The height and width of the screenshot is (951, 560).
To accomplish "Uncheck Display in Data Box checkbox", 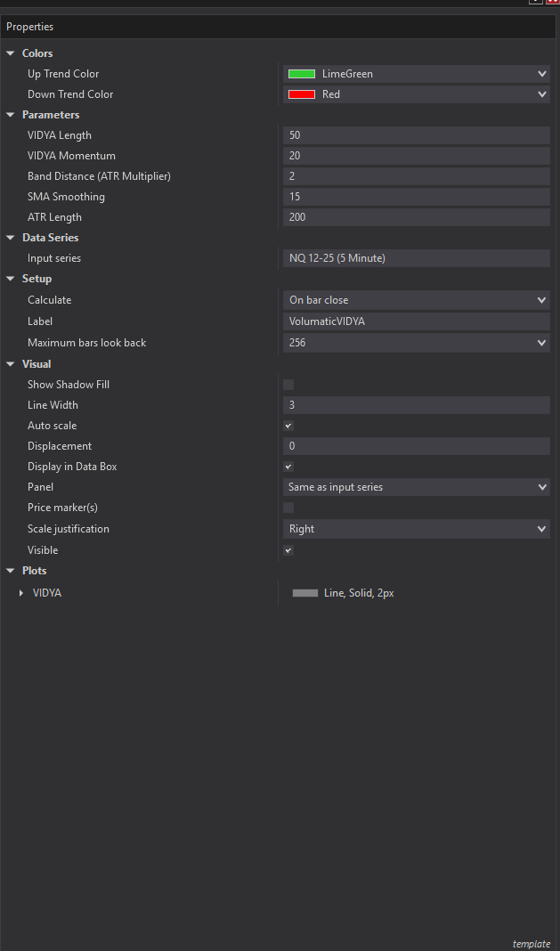I will tap(288, 467).
